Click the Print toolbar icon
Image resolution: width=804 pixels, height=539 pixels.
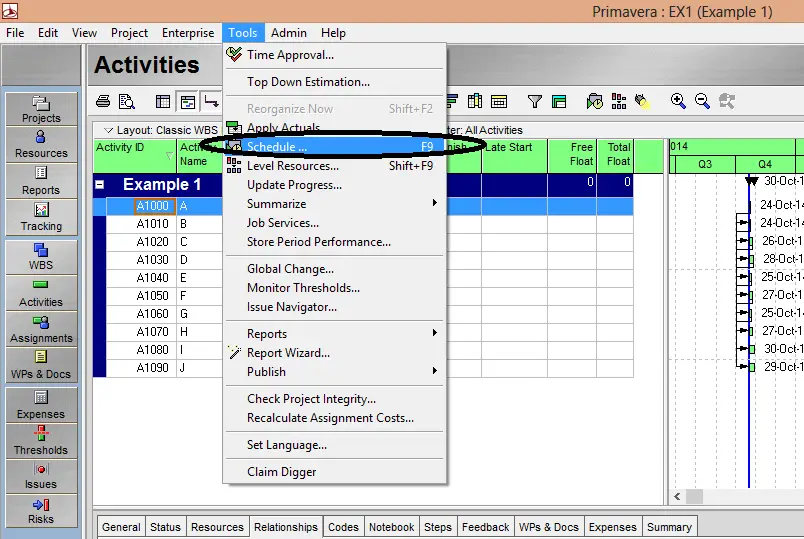(x=103, y=101)
